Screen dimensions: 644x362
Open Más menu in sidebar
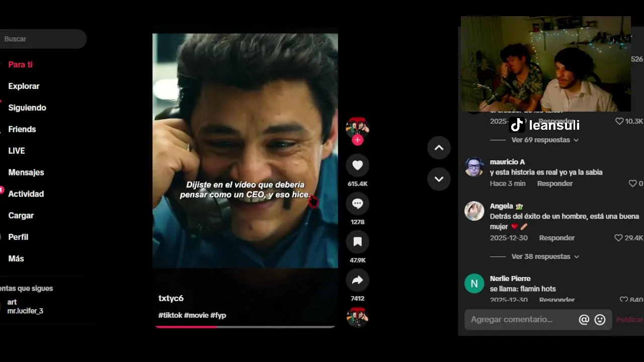[16, 259]
